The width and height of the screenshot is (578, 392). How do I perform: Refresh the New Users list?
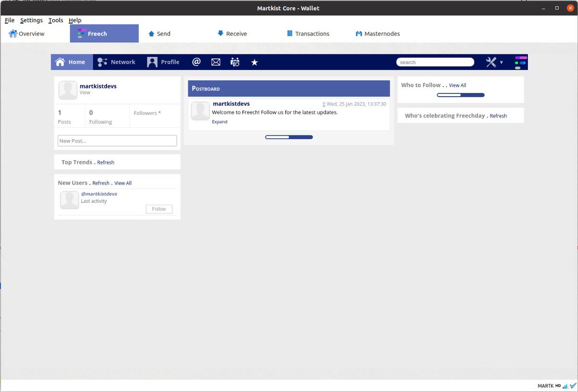pos(101,183)
